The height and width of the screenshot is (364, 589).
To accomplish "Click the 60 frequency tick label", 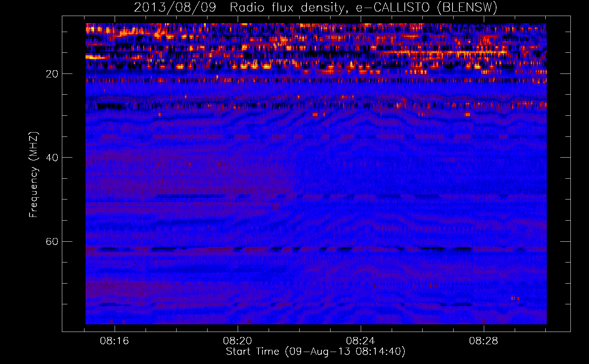I will point(52,242).
